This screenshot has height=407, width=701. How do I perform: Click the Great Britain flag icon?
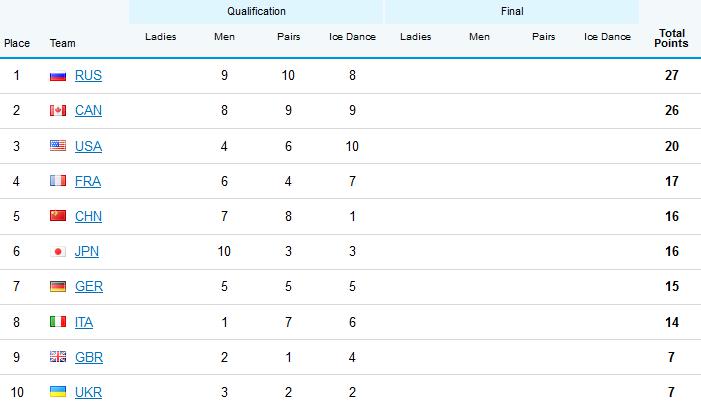pyautogui.click(x=57, y=357)
